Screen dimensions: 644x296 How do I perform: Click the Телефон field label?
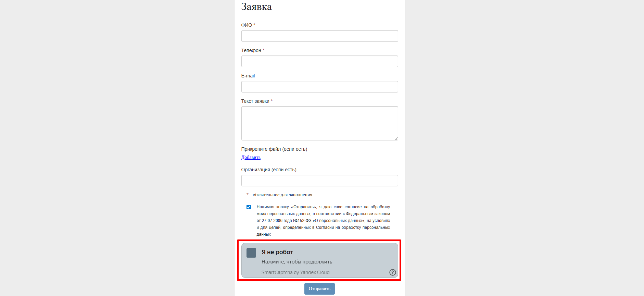pos(251,50)
